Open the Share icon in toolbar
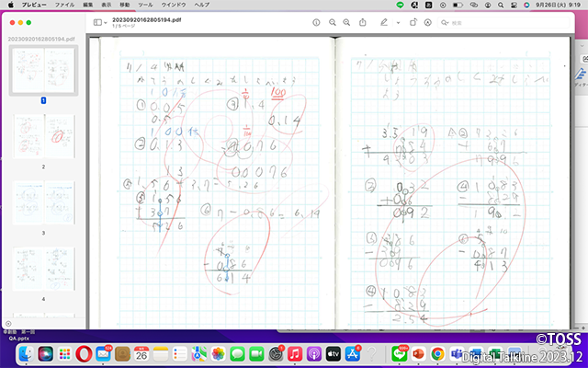This screenshot has height=368, width=588. 362,21
